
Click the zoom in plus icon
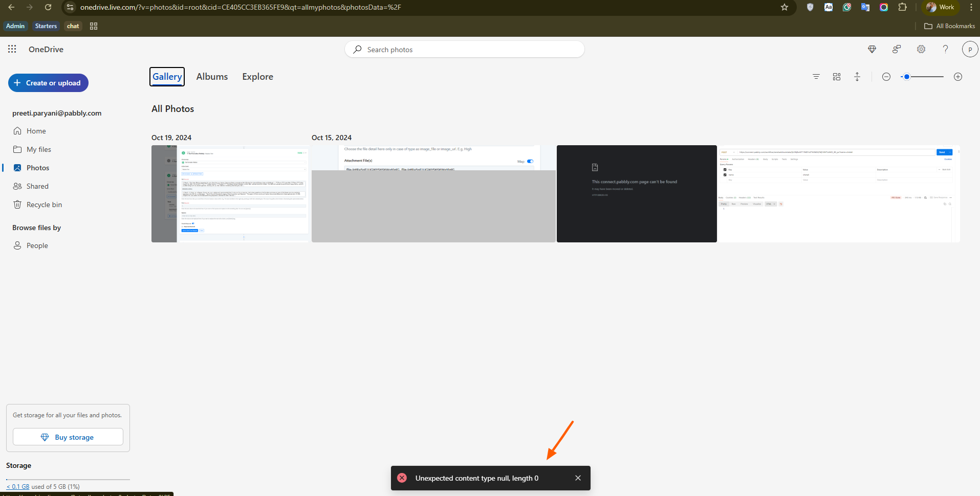tap(958, 77)
